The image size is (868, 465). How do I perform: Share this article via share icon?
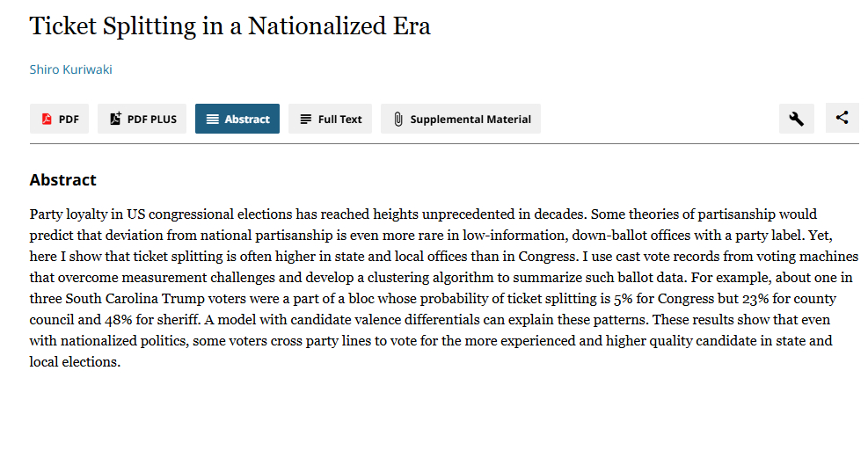(x=842, y=118)
